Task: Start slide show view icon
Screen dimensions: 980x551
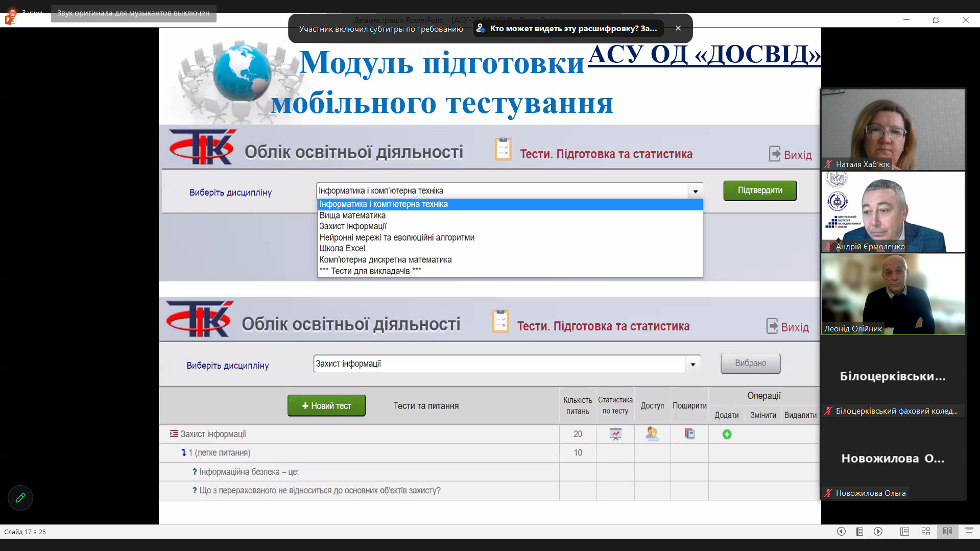Action: (x=969, y=532)
